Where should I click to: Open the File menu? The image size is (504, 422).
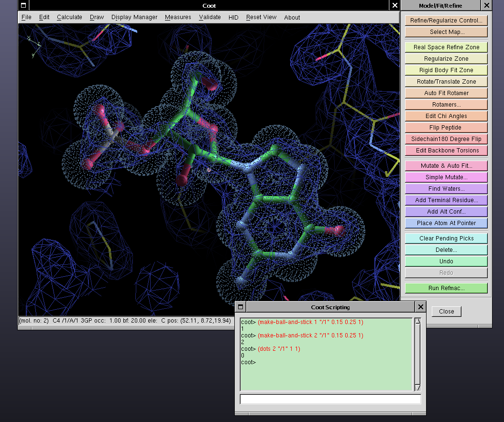point(26,17)
